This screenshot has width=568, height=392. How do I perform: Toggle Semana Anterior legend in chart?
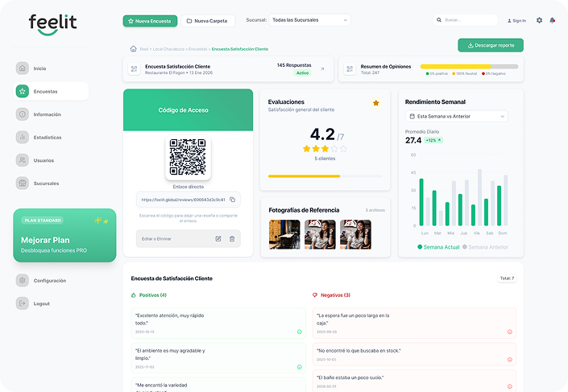[x=485, y=247]
